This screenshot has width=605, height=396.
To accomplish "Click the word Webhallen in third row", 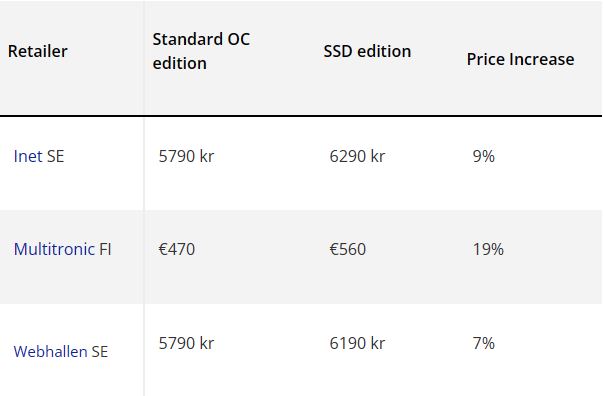I will click(x=50, y=352).
